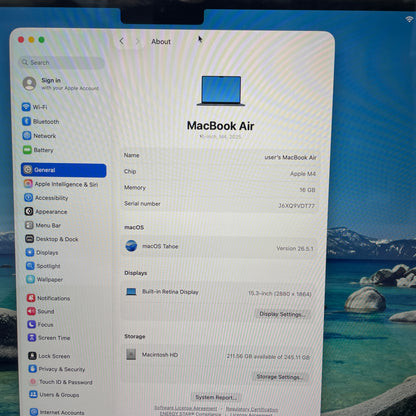The width and height of the screenshot is (416, 416).
Task: Open the Regulatory Certification link
Action: 252,409
